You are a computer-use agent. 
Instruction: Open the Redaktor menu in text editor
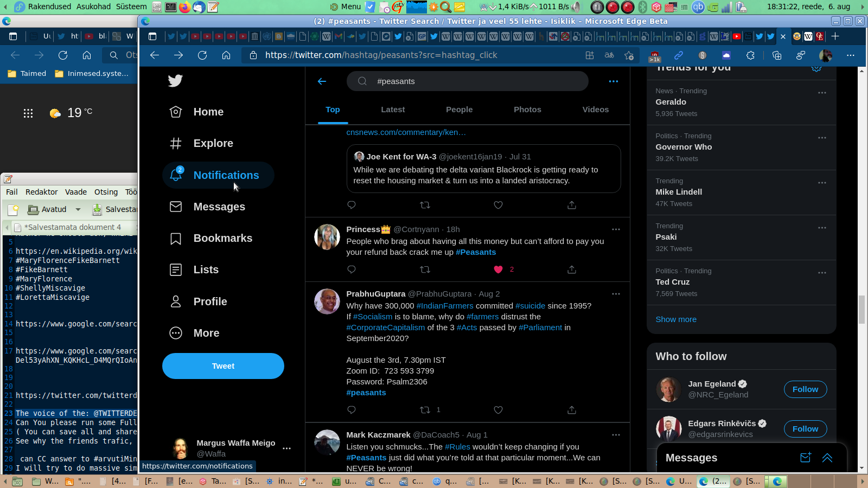coord(42,192)
